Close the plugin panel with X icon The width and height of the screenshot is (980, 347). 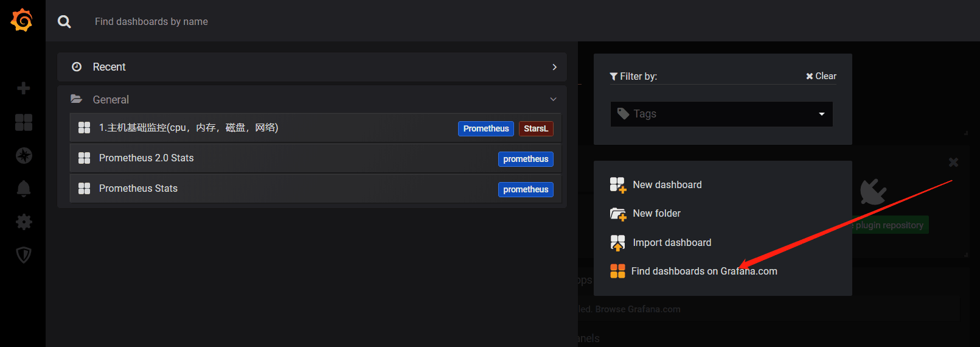(x=953, y=162)
